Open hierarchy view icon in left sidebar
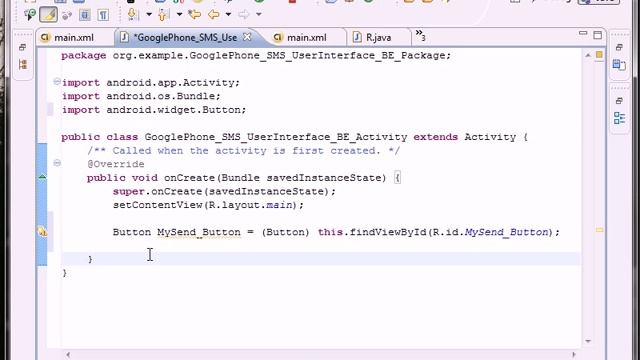This screenshot has height=360, width=640. 23,64
